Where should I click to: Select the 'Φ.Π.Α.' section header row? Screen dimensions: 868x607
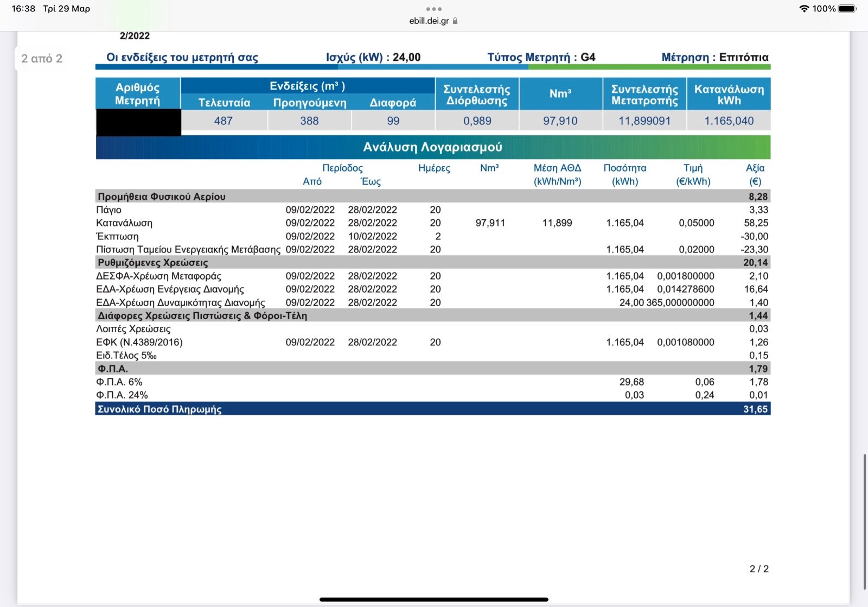click(432, 369)
